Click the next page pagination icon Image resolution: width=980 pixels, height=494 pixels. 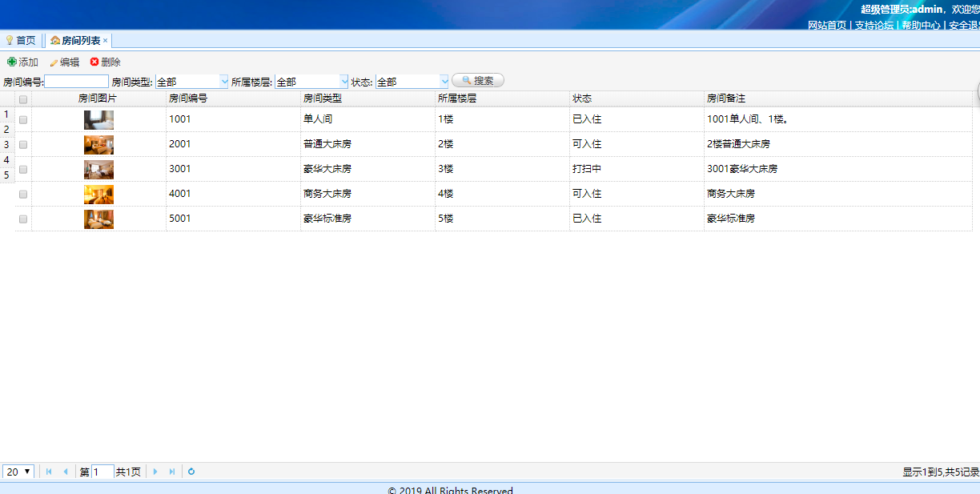tap(155, 472)
